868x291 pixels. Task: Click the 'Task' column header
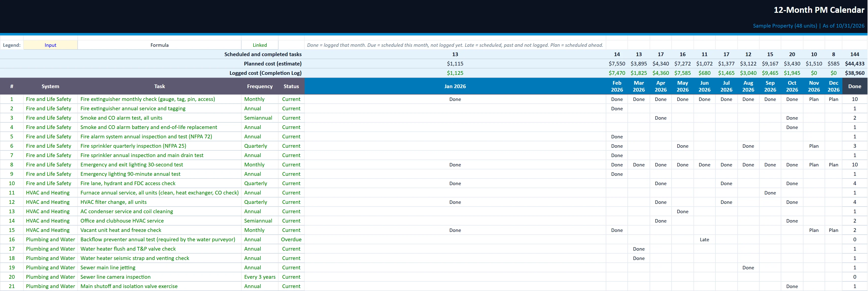(x=159, y=86)
